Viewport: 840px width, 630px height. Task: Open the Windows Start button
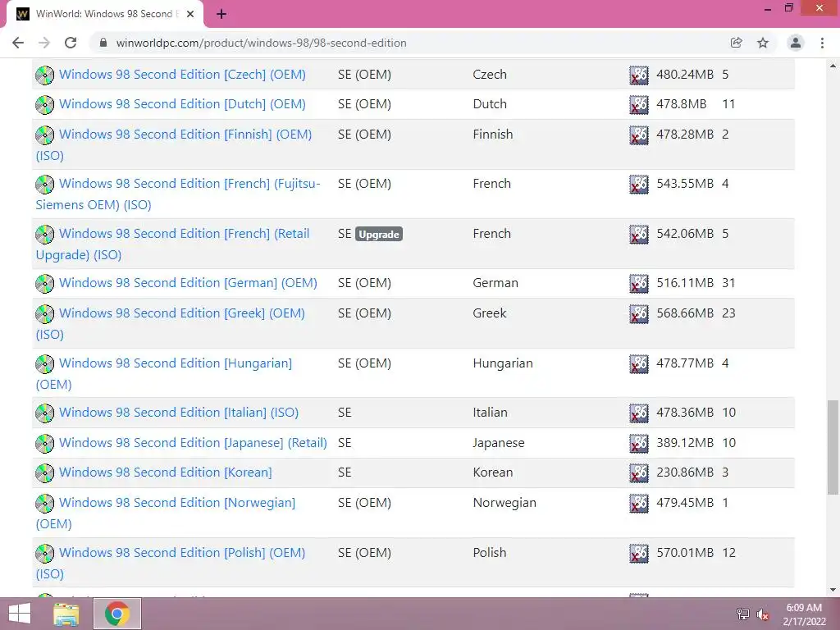(x=20, y=614)
